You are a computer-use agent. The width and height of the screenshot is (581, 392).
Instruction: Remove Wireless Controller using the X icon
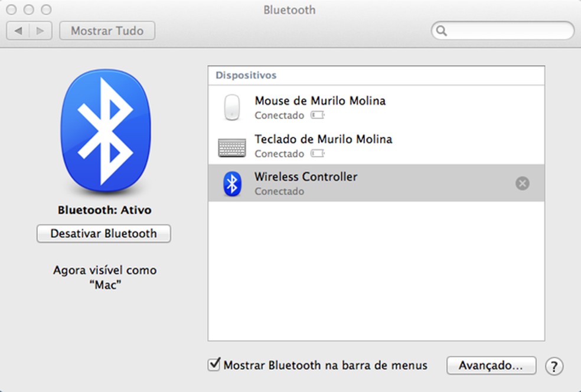pyautogui.click(x=523, y=183)
